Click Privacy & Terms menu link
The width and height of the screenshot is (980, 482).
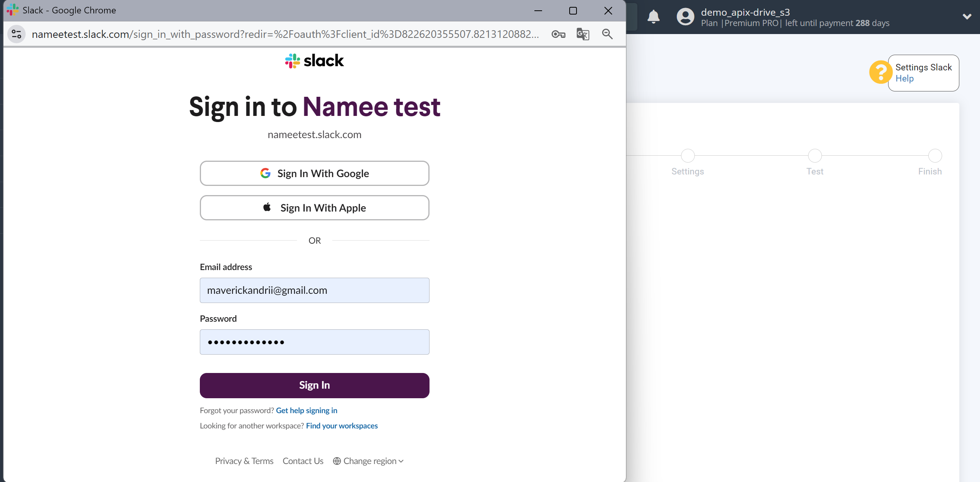[244, 461]
